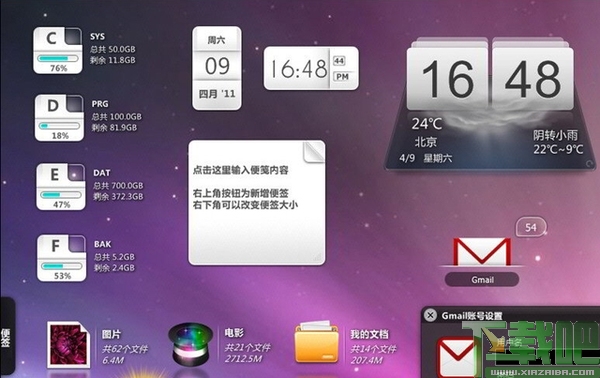Click the SYS drive name label
Screen dimensions: 600x378
pyautogui.click(x=97, y=37)
